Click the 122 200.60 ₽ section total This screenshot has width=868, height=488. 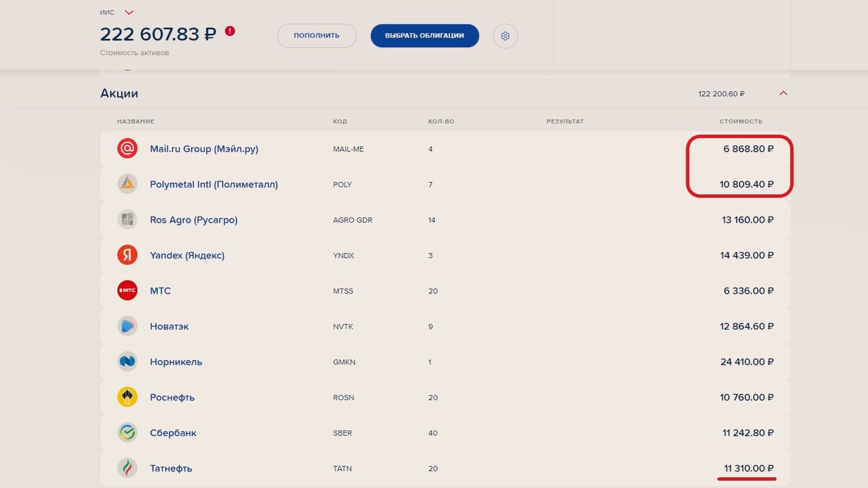tap(721, 94)
